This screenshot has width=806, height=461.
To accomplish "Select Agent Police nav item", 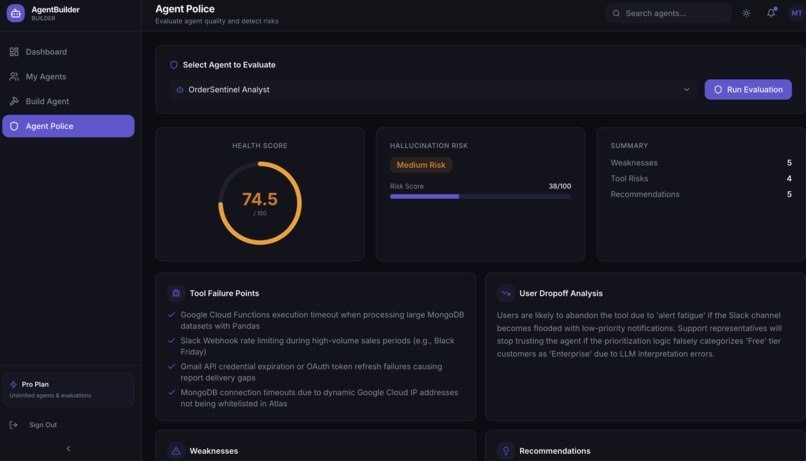I will [x=68, y=126].
